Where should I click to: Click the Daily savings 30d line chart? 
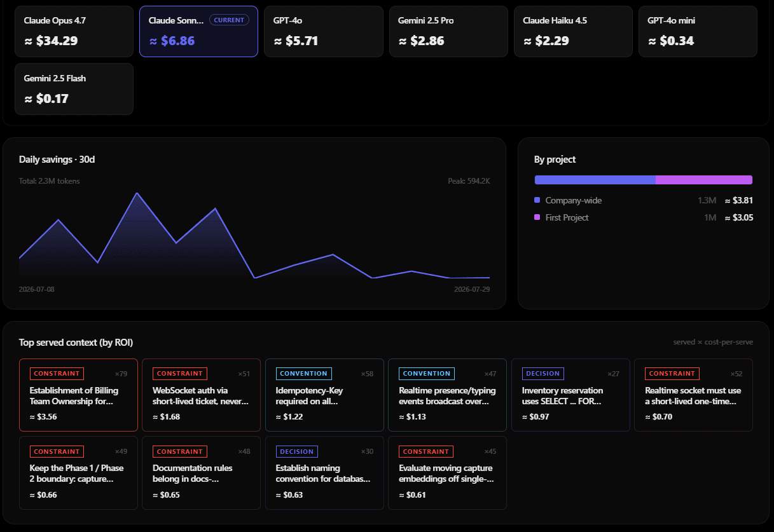coord(254,235)
